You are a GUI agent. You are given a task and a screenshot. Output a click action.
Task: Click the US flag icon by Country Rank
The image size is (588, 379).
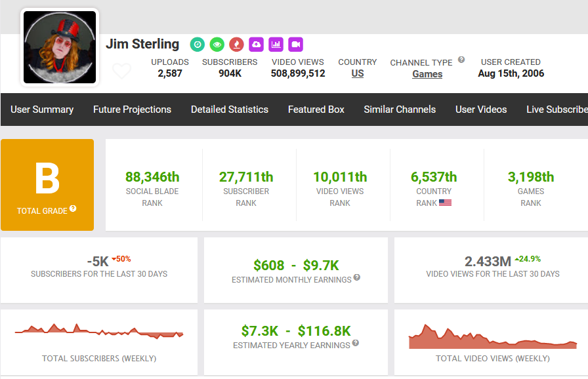pyautogui.click(x=445, y=203)
